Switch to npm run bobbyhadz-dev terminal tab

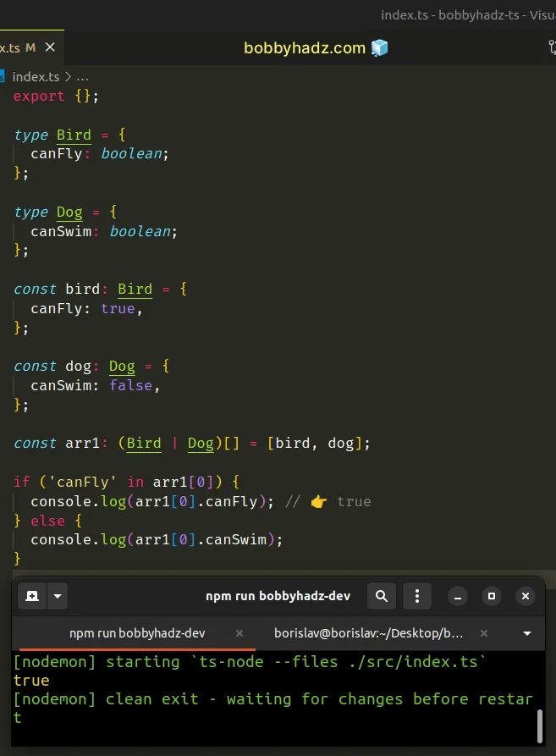[137, 633]
